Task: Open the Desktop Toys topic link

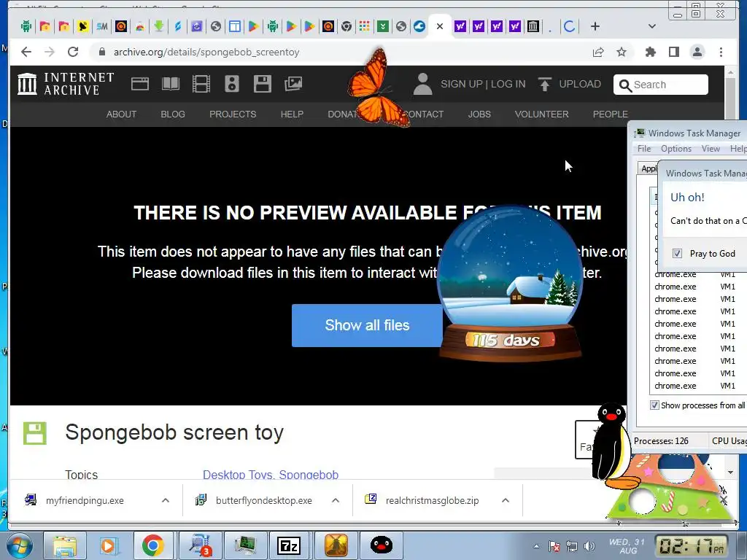Action: 238,475
